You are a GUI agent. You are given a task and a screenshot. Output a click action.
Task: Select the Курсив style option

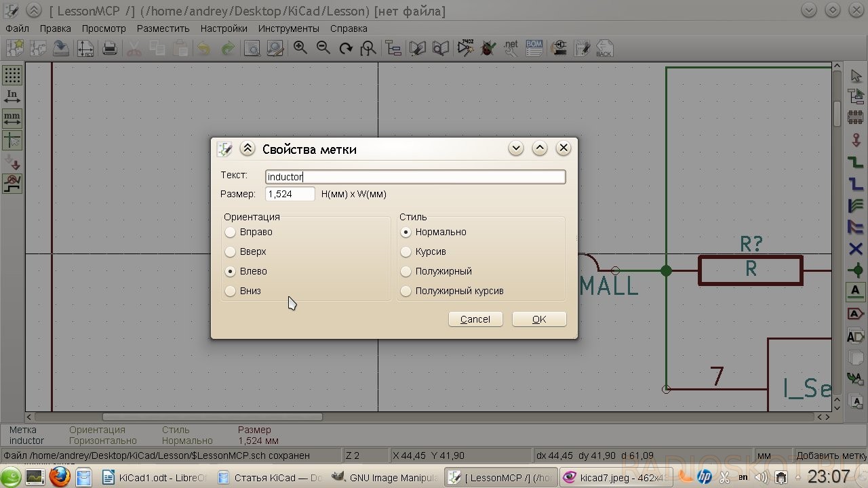(x=406, y=252)
